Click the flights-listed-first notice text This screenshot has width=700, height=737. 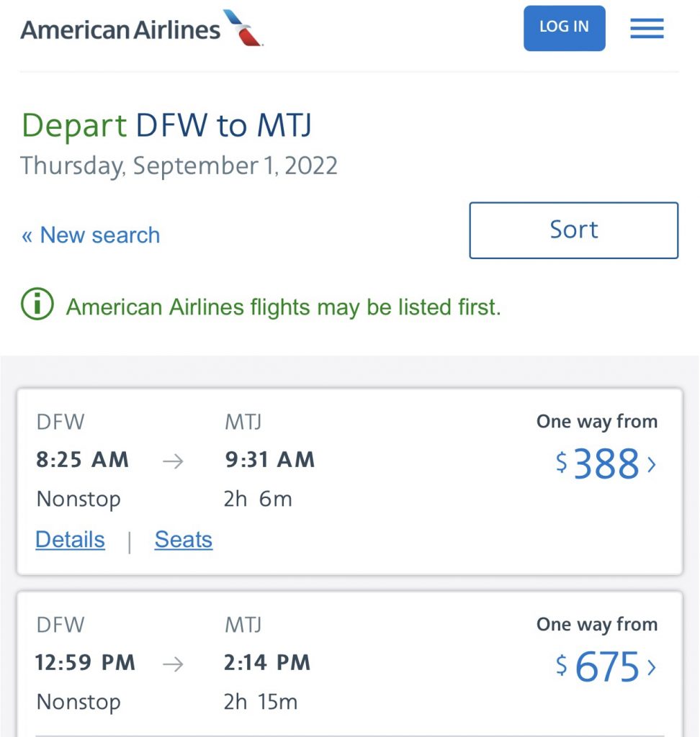pos(283,307)
